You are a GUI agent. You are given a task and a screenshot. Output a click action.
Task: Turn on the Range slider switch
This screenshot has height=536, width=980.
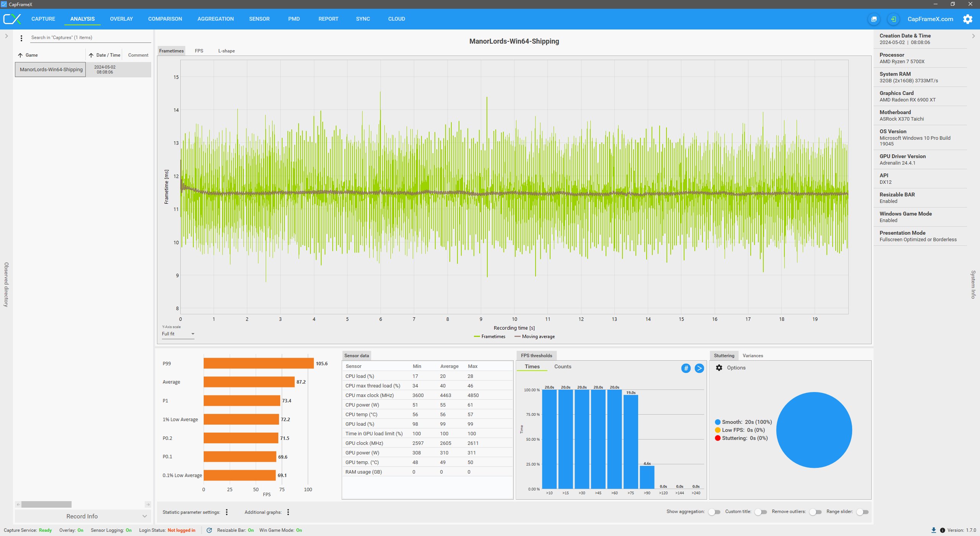(x=862, y=512)
